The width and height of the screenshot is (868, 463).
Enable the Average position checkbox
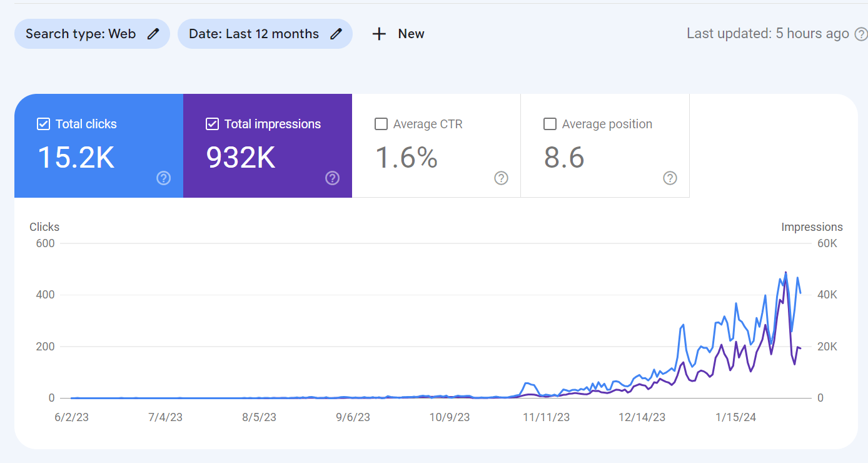550,124
